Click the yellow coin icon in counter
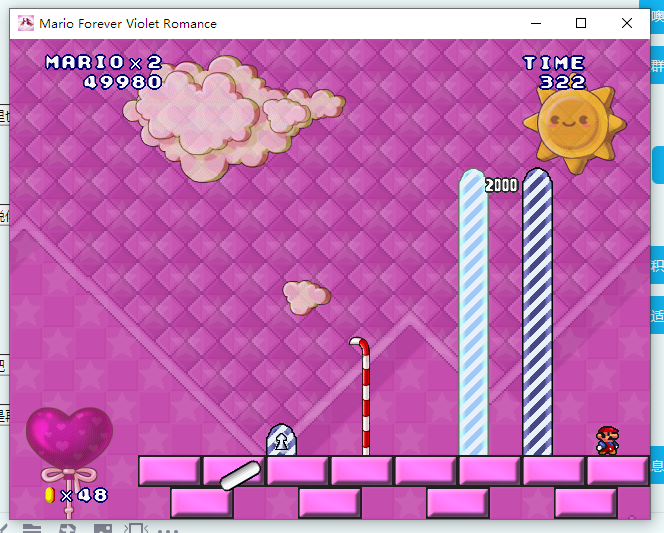Viewport: 664px width, 533px height. [x=50, y=495]
